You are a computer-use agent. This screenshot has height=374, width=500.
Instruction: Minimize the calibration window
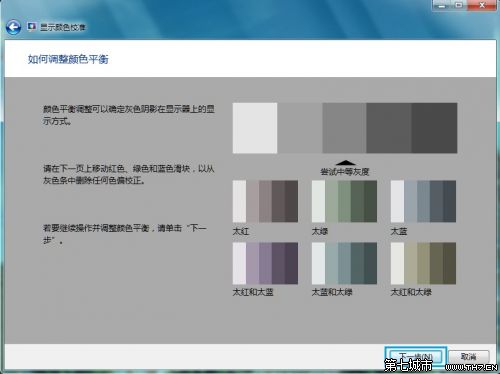coord(442,5)
